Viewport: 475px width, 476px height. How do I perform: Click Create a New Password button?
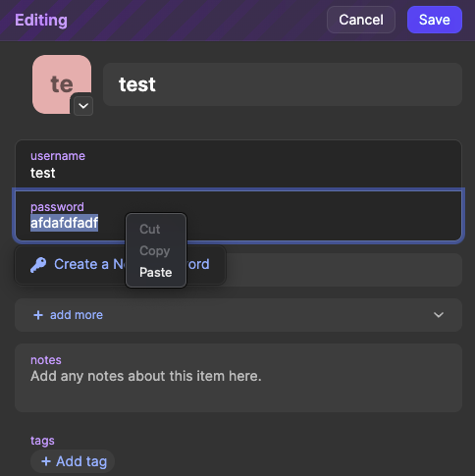120,264
